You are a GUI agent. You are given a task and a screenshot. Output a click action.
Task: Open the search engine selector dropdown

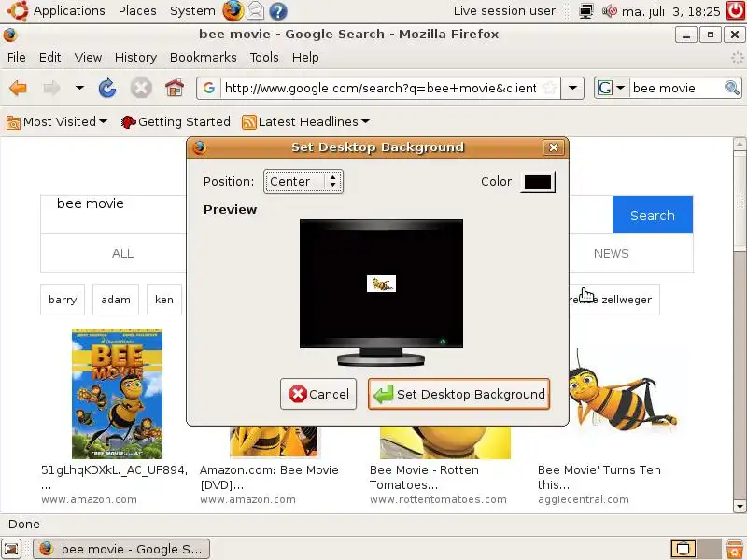pos(612,88)
